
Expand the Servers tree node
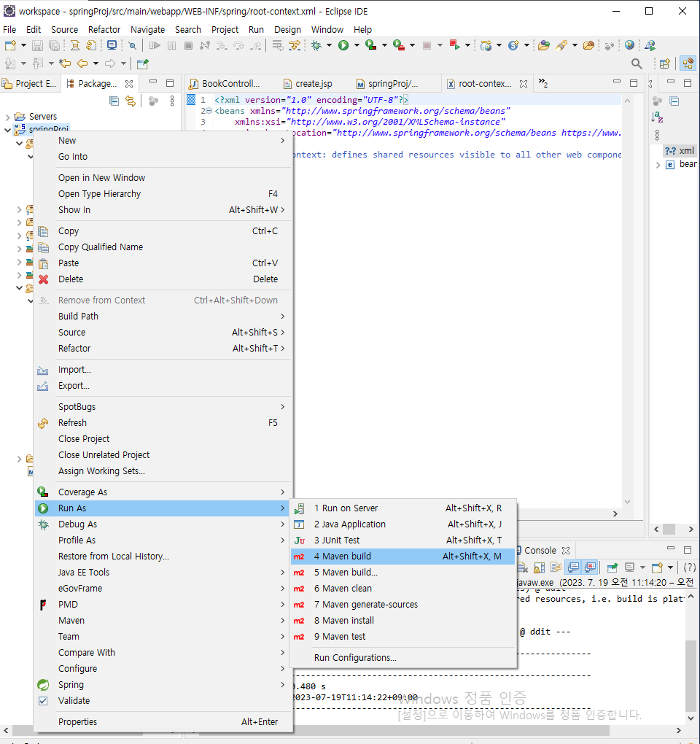(x=7, y=117)
